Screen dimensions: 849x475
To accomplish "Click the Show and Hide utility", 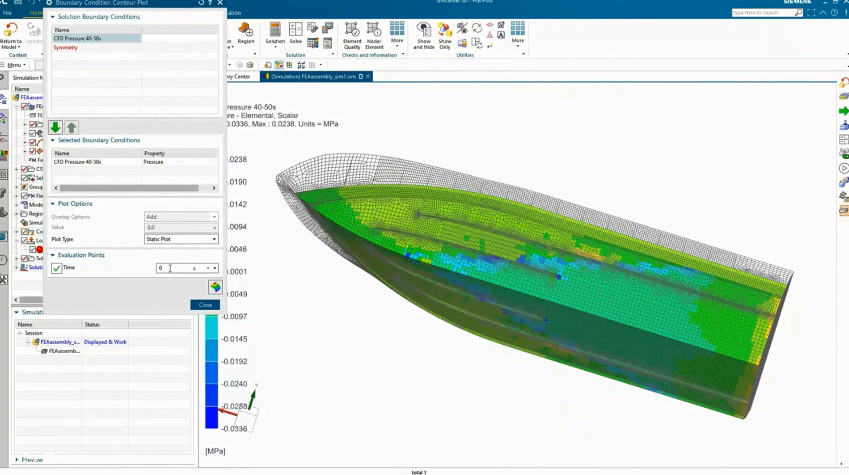I will (x=424, y=36).
